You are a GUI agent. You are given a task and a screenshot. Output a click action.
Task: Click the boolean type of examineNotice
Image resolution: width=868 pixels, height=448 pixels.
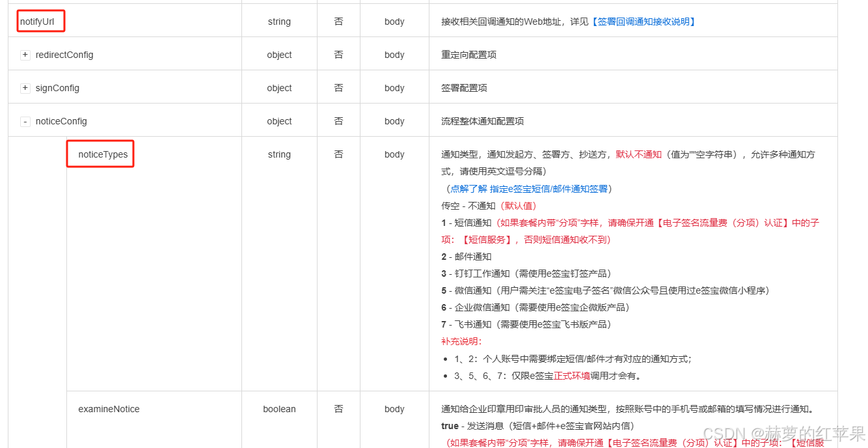point(279,409)
